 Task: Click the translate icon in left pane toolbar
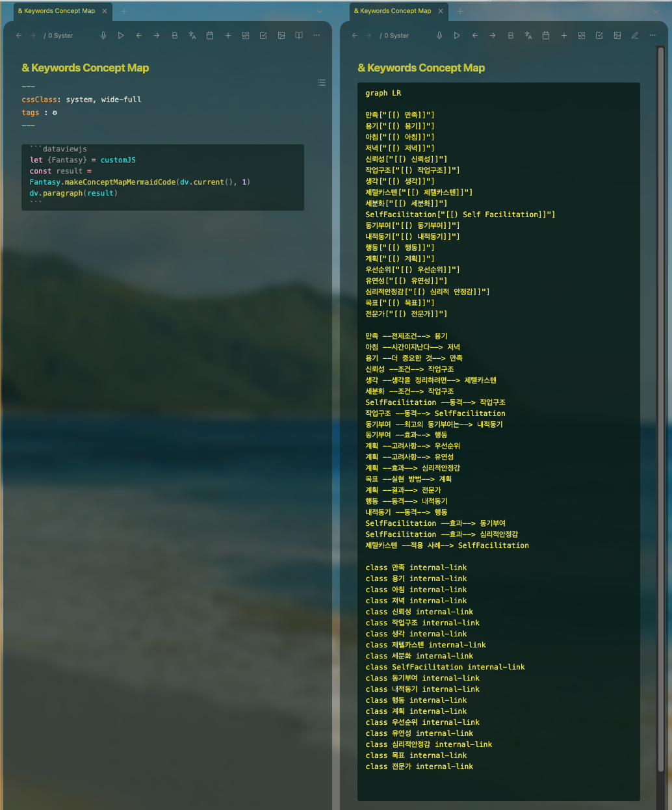192,36
